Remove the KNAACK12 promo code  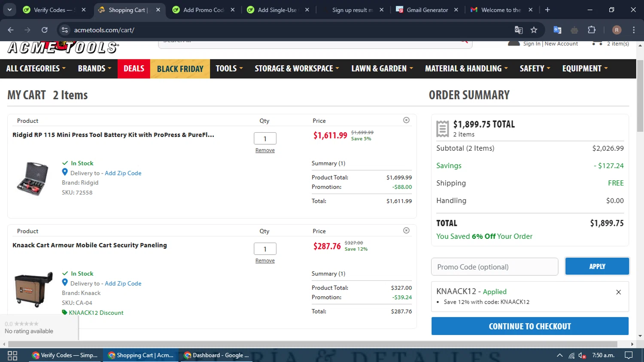[x=618, y=292]
